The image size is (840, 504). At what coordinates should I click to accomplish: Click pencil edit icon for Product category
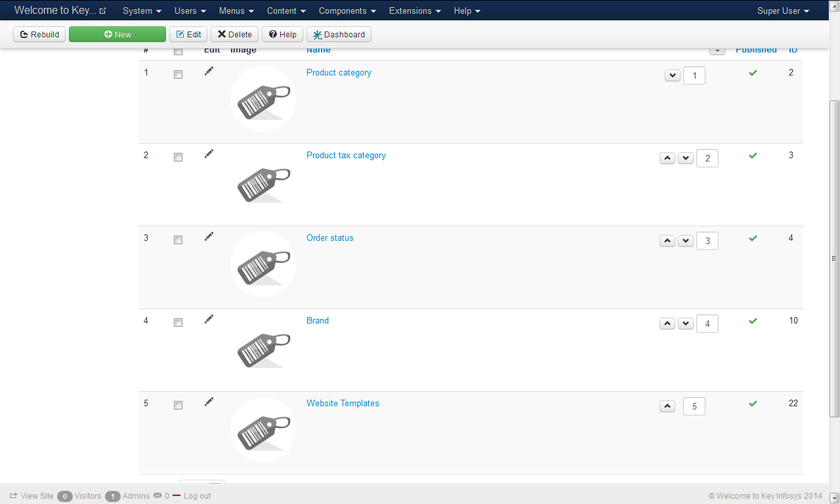(209, 72)
